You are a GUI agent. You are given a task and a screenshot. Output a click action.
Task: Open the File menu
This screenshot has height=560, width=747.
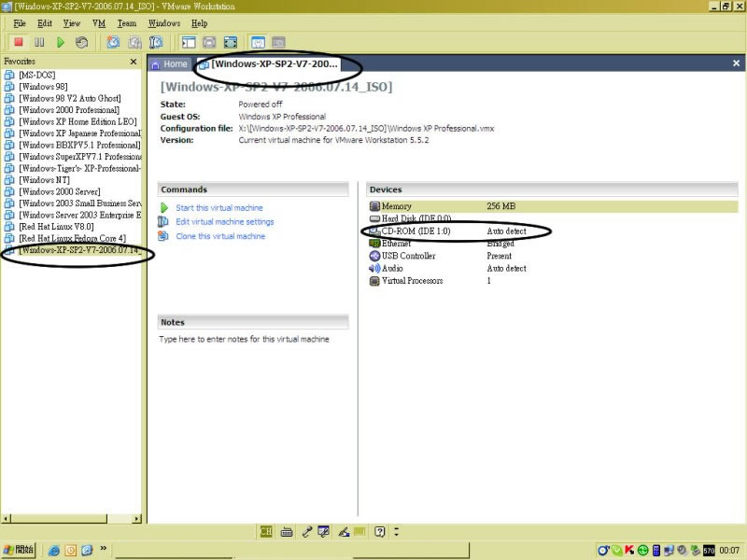click(x=20, y=23)
